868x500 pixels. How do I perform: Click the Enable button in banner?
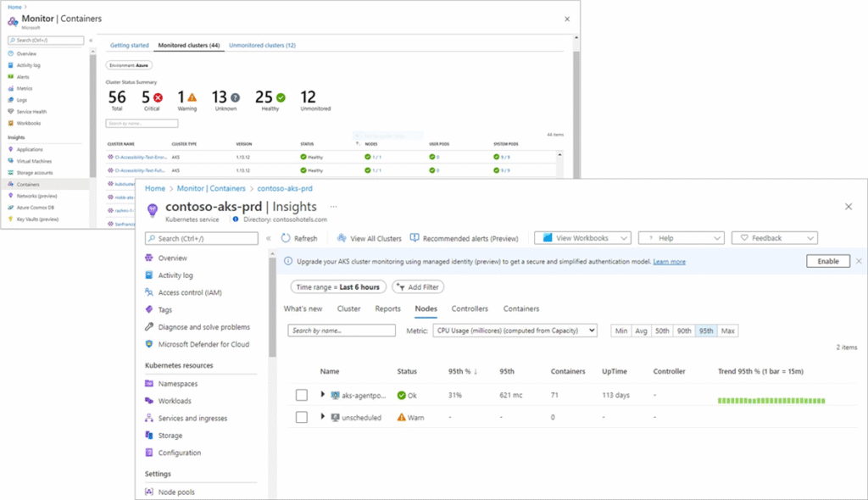828,261
